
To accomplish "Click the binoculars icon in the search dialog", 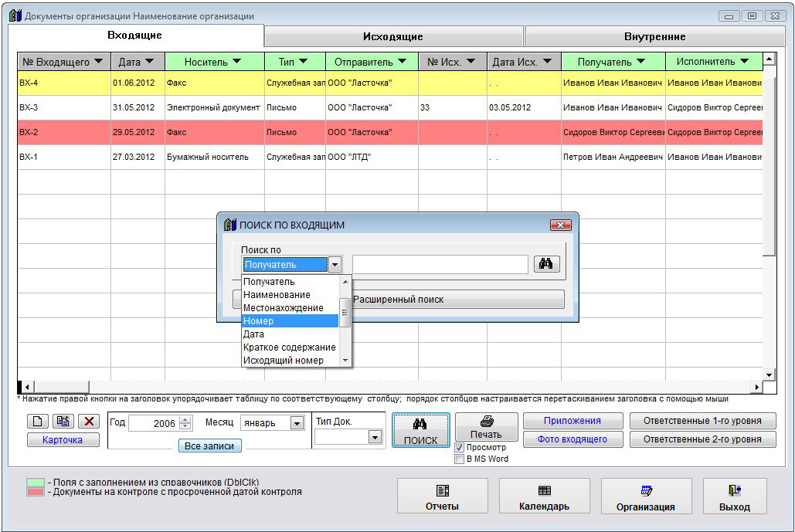I will pos(546,264).
